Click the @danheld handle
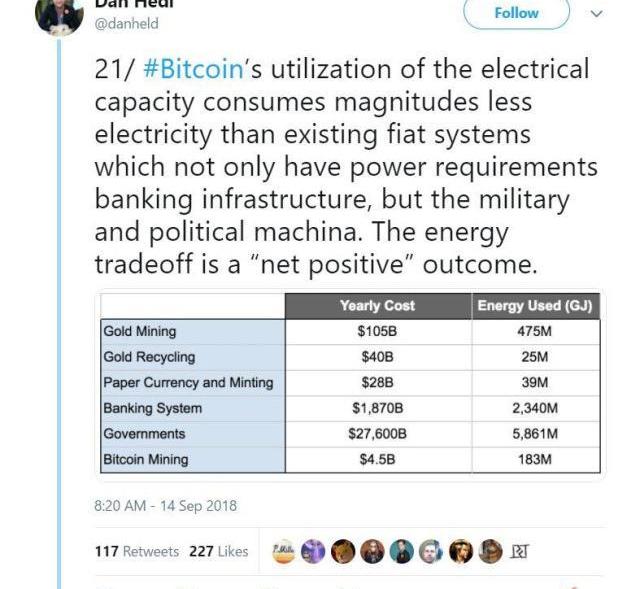 click(x=126, y=24)
